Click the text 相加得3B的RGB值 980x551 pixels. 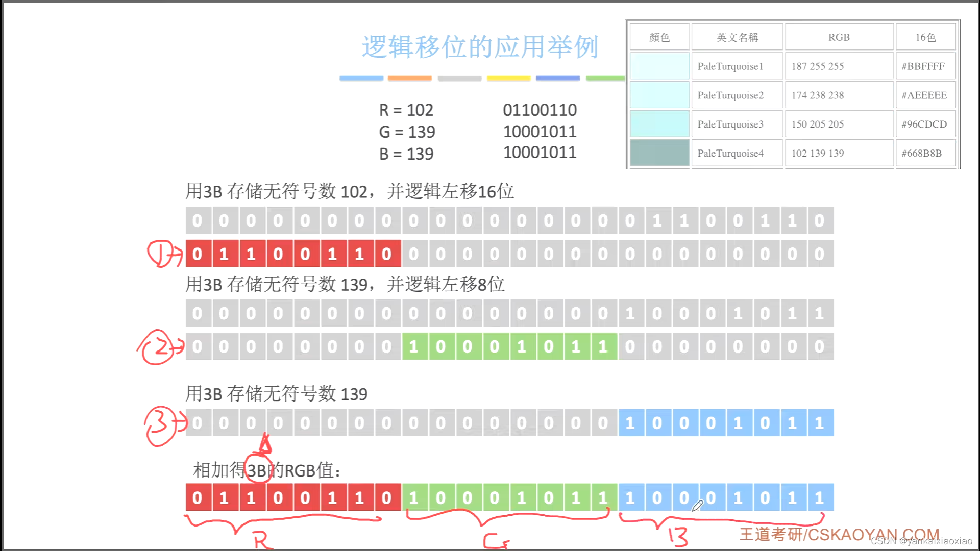266,470
